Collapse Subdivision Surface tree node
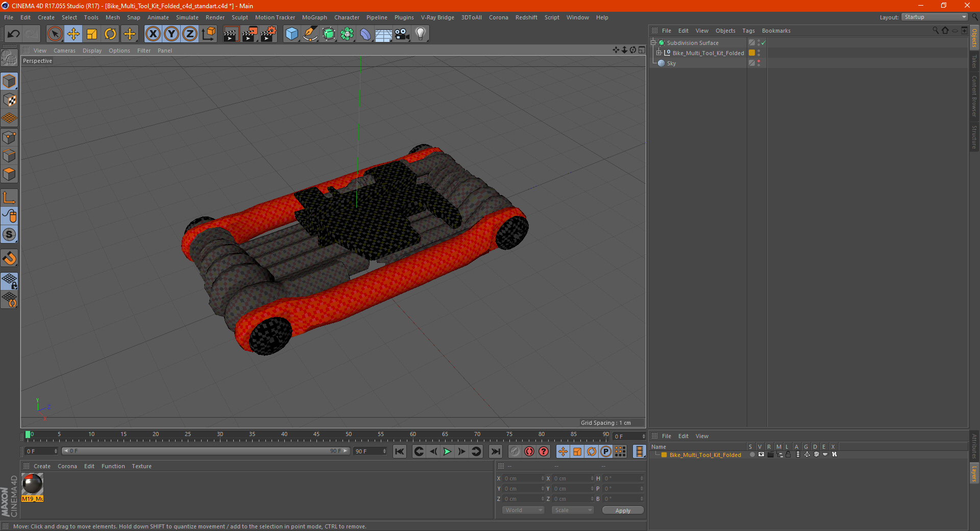 click(653, 43)
